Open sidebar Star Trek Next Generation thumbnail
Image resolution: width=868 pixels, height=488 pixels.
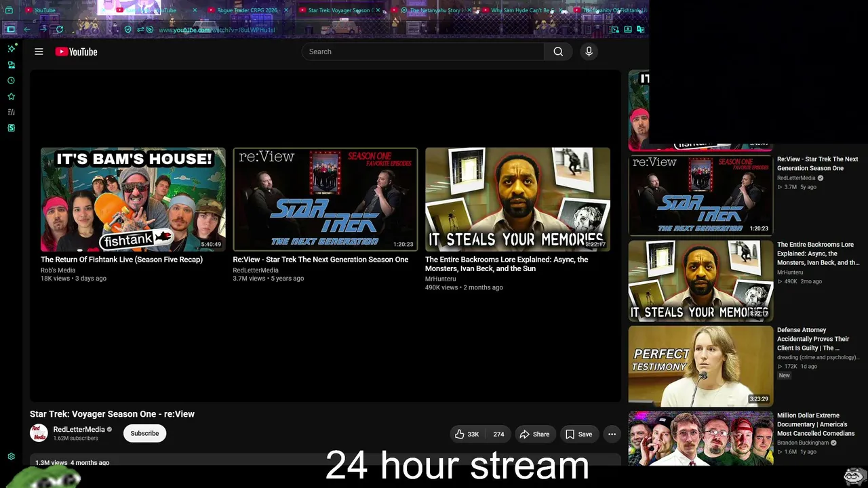(701, 195)
